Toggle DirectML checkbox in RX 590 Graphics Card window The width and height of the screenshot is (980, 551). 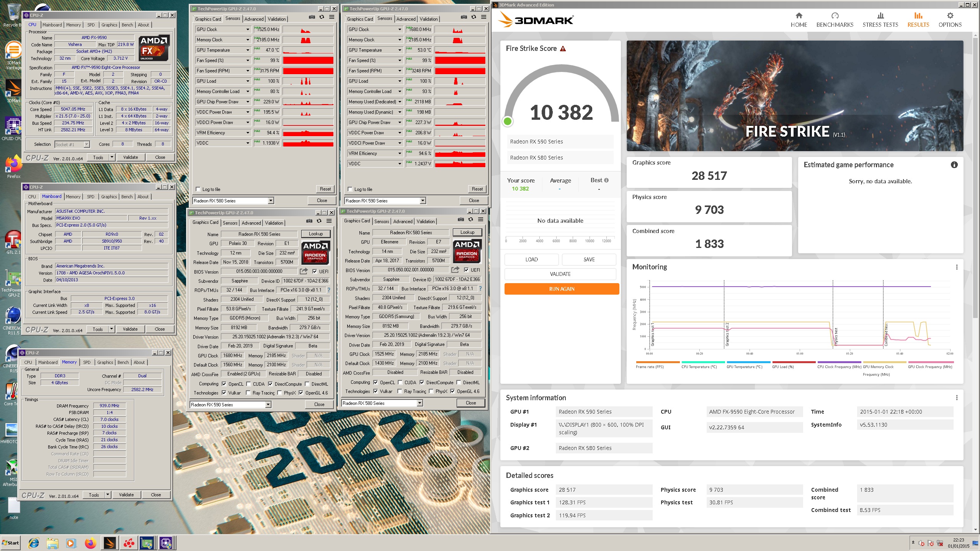(307, 384)
